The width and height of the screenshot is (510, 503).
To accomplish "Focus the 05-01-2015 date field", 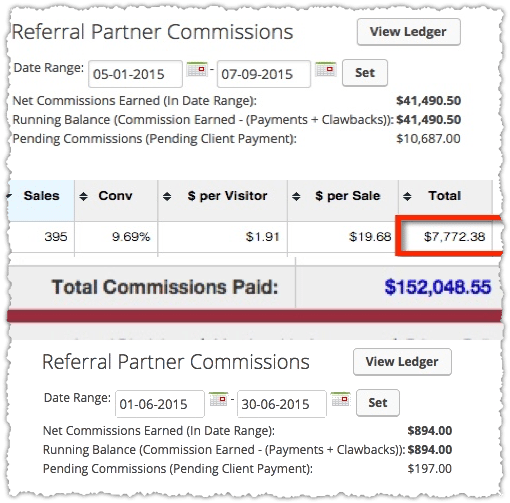I will [x=135, y=74].
